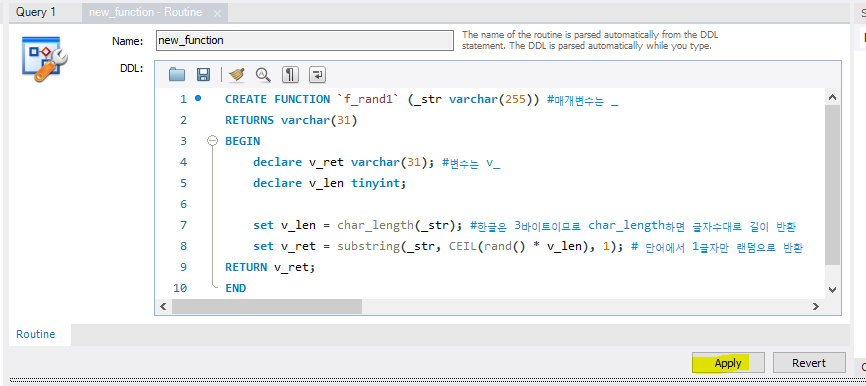
Task: Click on RETURNS varchar(31) line
Action: [291, 120]
